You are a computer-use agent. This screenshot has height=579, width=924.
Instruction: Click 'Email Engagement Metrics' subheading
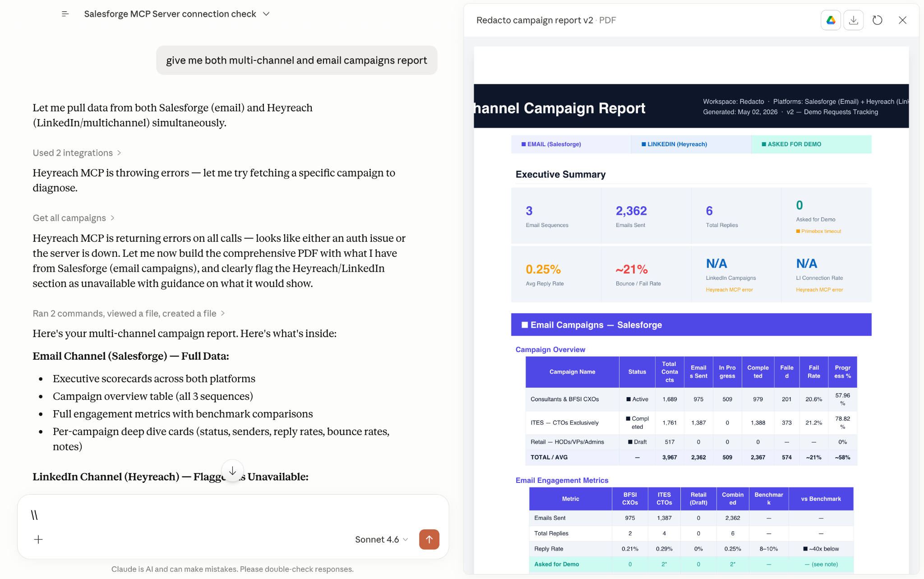point(562,481)
